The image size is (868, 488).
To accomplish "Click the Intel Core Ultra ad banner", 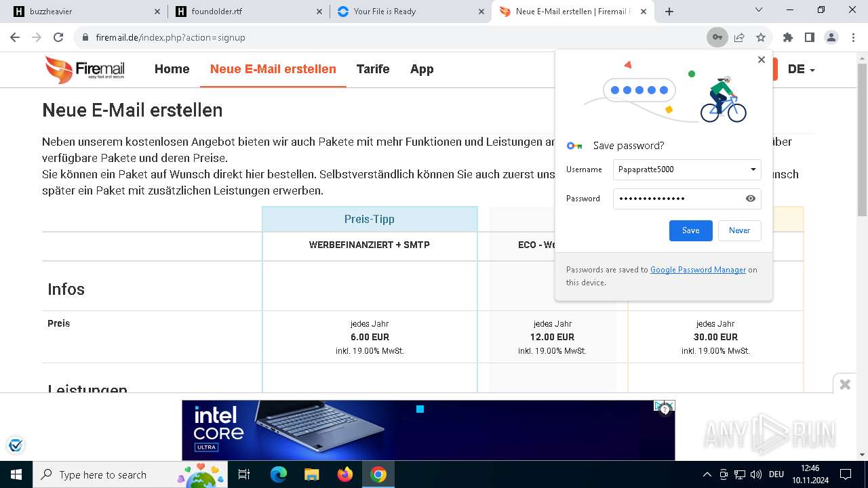I will pos(428,430).
